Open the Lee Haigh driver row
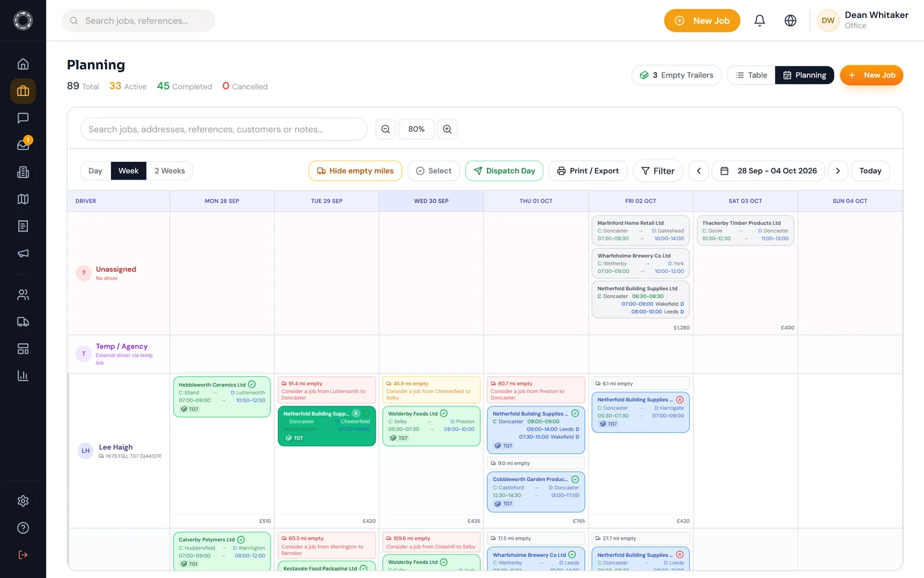Screen dimensions: 924x578 pos(119,451)
